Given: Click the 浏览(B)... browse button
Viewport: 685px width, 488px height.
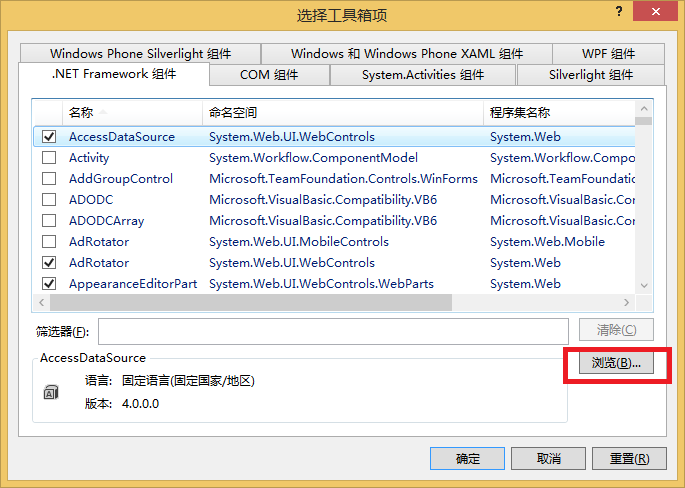Looking at the screenshot, I should 616,364.
